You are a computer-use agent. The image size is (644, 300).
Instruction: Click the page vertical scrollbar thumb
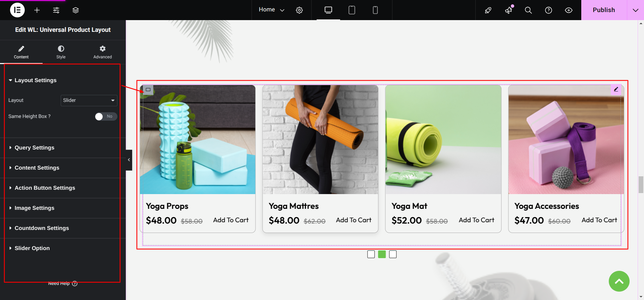coord(641,184)
